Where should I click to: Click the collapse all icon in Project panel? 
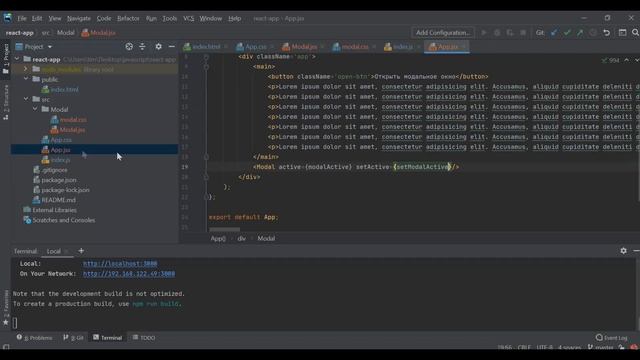pyautogui.click(x=142, y=47)
